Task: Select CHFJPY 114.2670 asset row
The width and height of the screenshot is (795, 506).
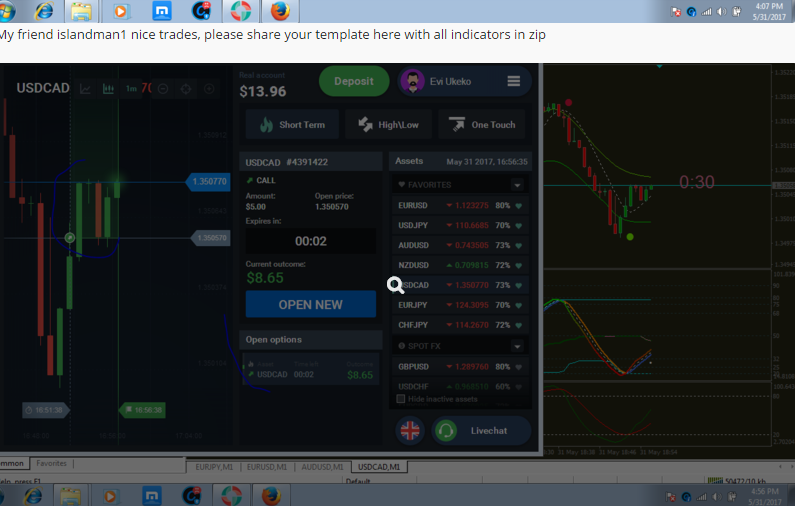Action: [x=460, y=325]
